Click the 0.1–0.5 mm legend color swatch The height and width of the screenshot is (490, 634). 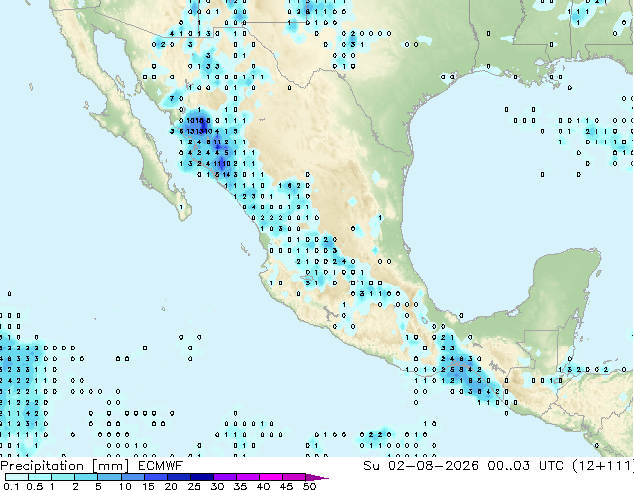tap(17, 477)
